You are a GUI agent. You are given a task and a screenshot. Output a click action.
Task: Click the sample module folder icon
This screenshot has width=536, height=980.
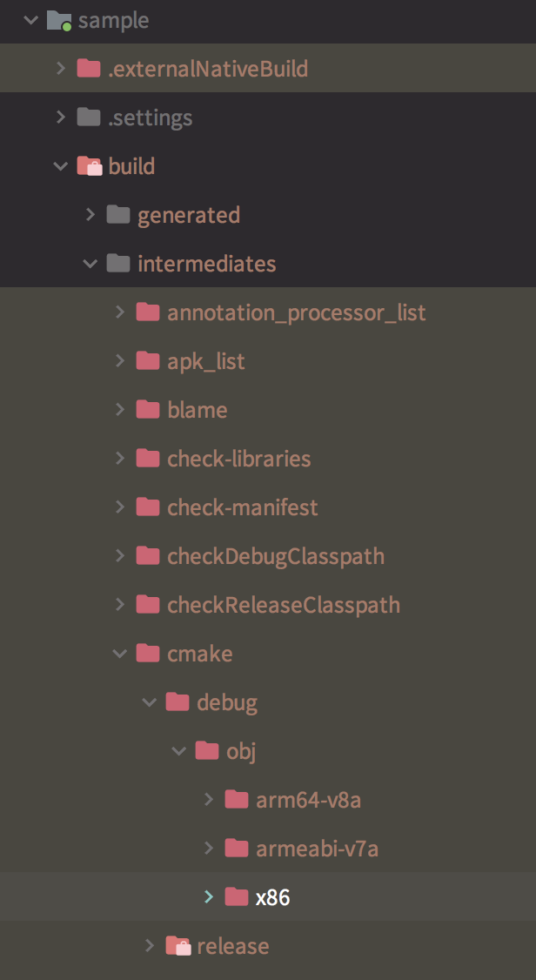pos(58,20)
